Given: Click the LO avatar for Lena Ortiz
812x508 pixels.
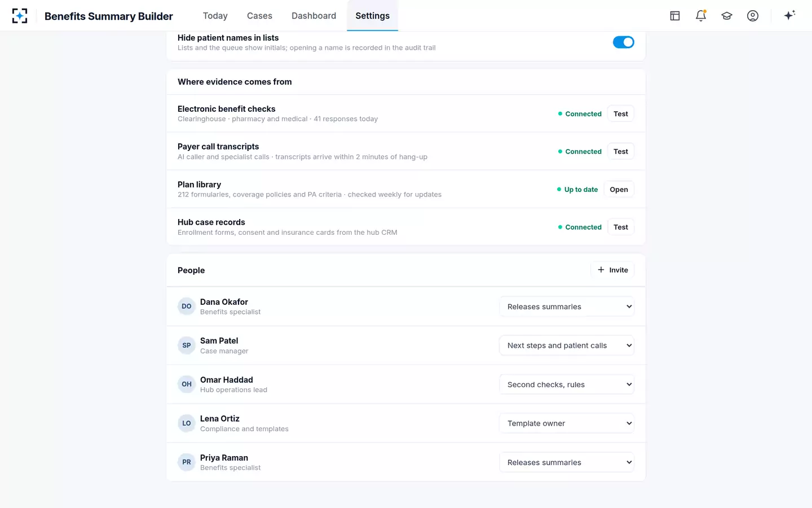Looking at the screenshot, I should [x=187, y=423].
